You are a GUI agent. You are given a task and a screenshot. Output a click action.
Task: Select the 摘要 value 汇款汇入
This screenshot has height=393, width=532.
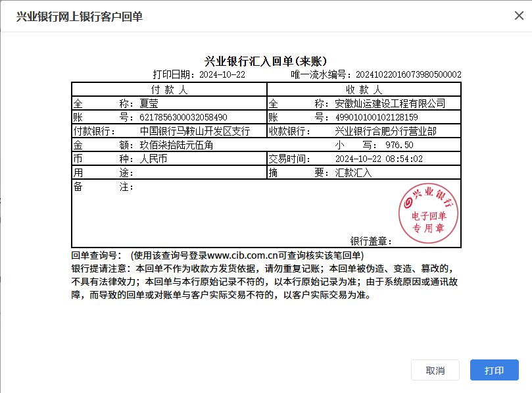coord(353,172)
